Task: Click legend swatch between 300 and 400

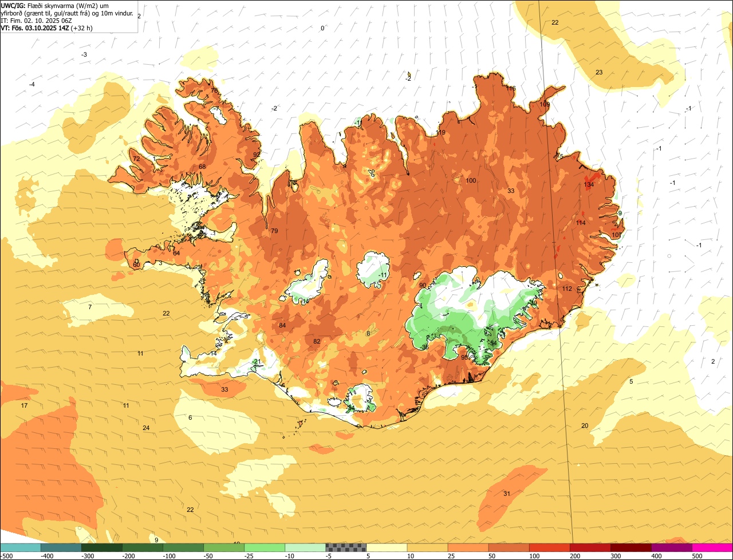Action: coord(630,547)
